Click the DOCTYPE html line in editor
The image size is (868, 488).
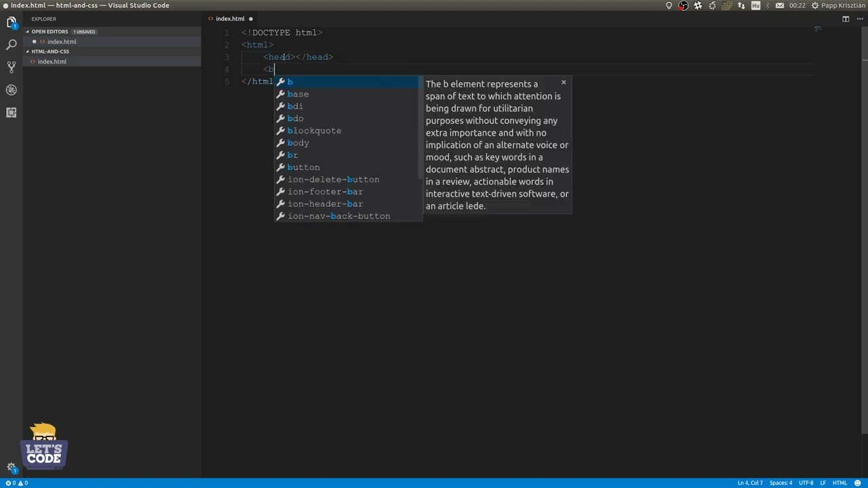click(x=282, y=33)
